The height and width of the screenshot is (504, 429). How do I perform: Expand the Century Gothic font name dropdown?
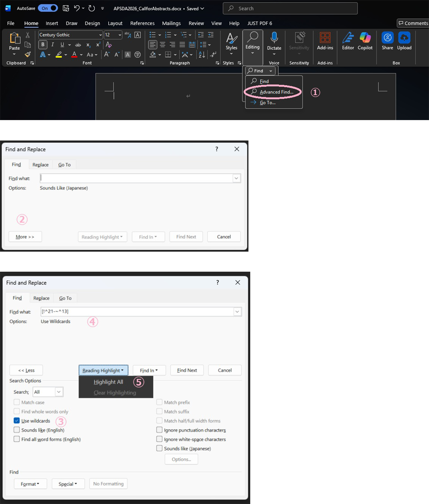point(100,35)
